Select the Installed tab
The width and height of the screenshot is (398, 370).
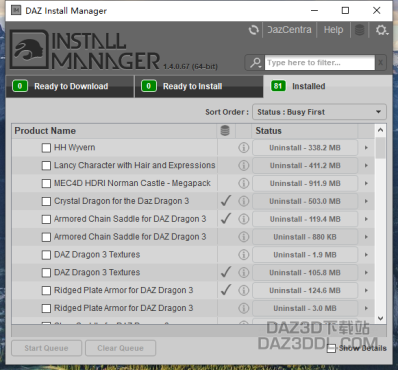pyautogui.click(x=327, y=86)
